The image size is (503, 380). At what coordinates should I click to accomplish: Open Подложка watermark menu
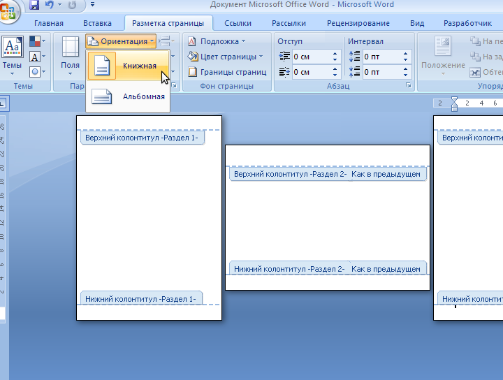pyautogui.click(x=217, y=41)
